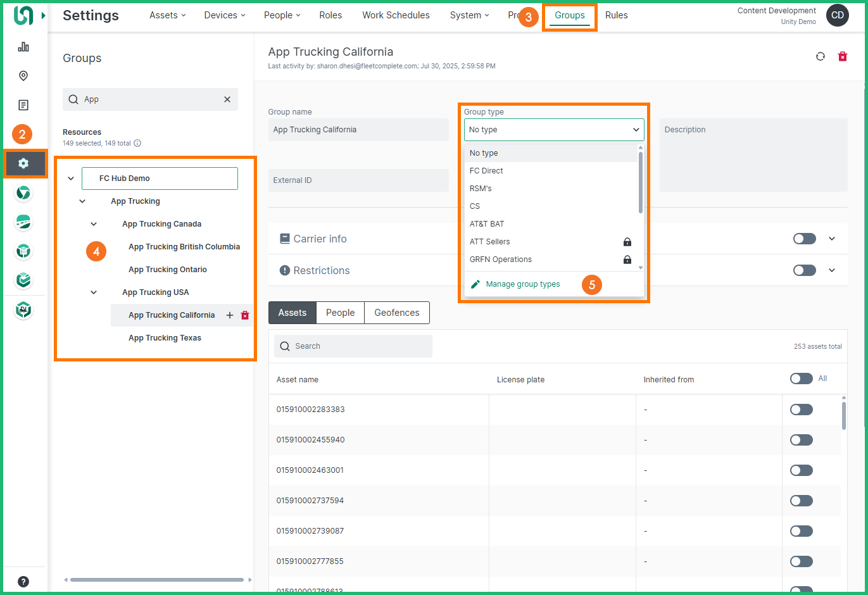Open the map location pin icon
This screenshot has height=595, width=868.
click(x=23, y=76)
